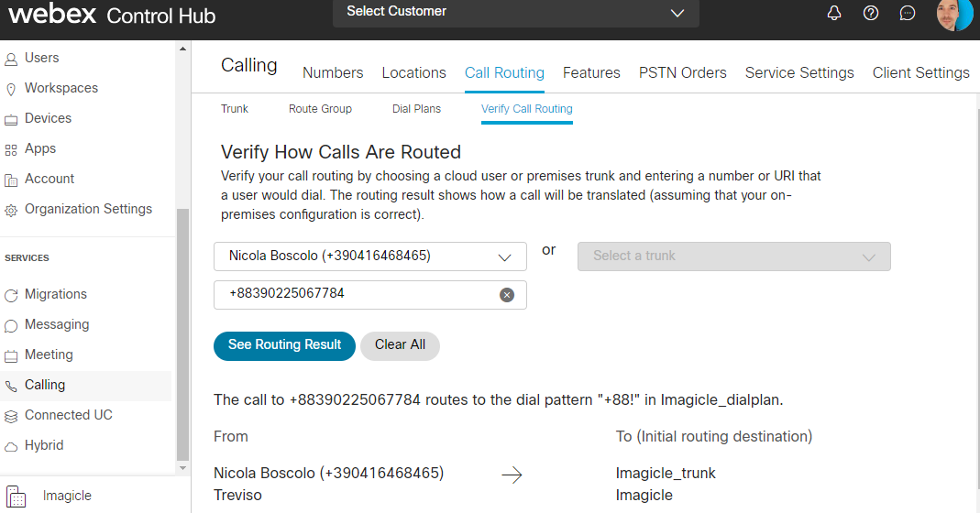Click the Devices icon in sidebar
Screen dimensions: 980x513
coord(11,119)
